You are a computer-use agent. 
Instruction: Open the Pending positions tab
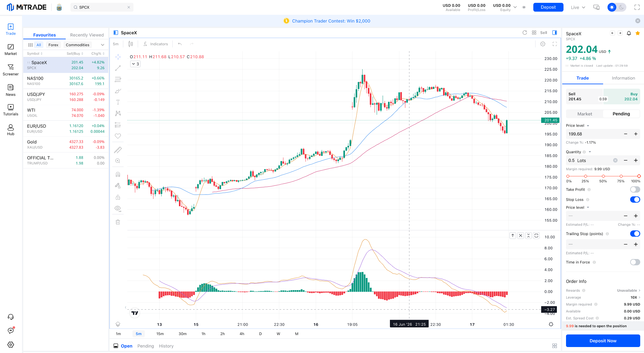(x=146, y=346)
